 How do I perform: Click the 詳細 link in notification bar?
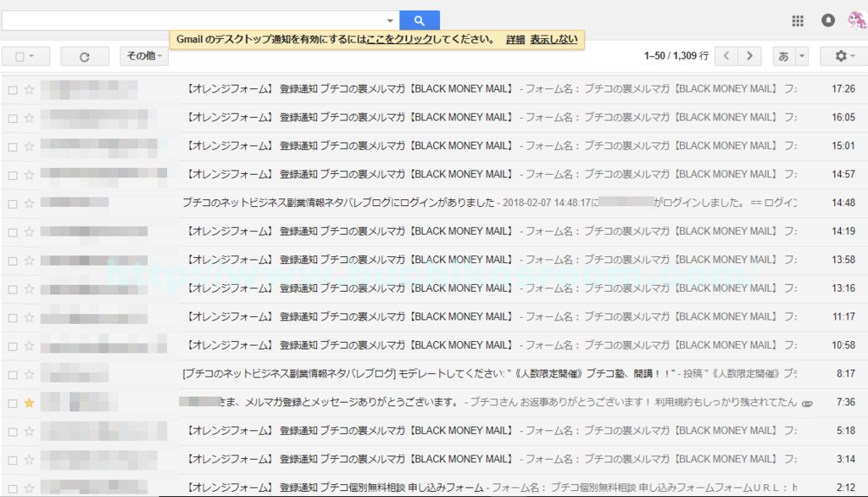point(515,39)
